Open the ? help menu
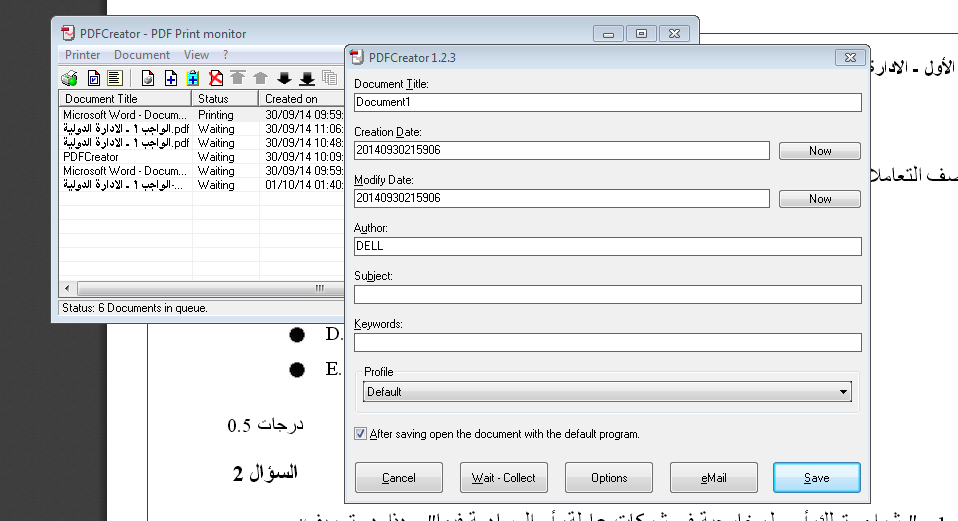The image size is (958, 521). (225, 55)
